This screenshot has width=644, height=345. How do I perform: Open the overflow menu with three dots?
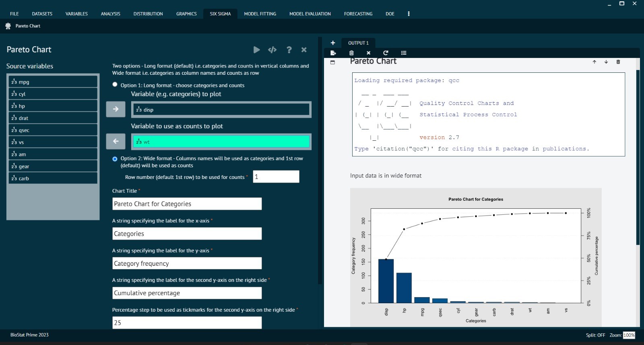[409, 14]
